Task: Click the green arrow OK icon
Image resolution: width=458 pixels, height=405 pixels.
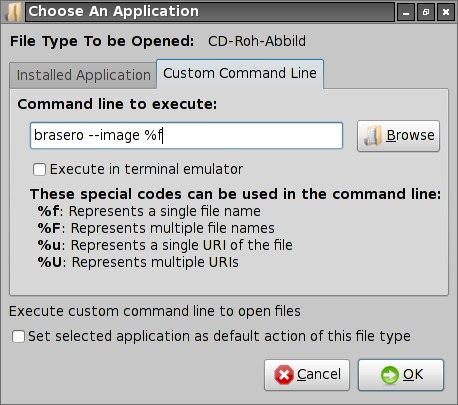Action: pyautogui.click(x=390, y=375)
